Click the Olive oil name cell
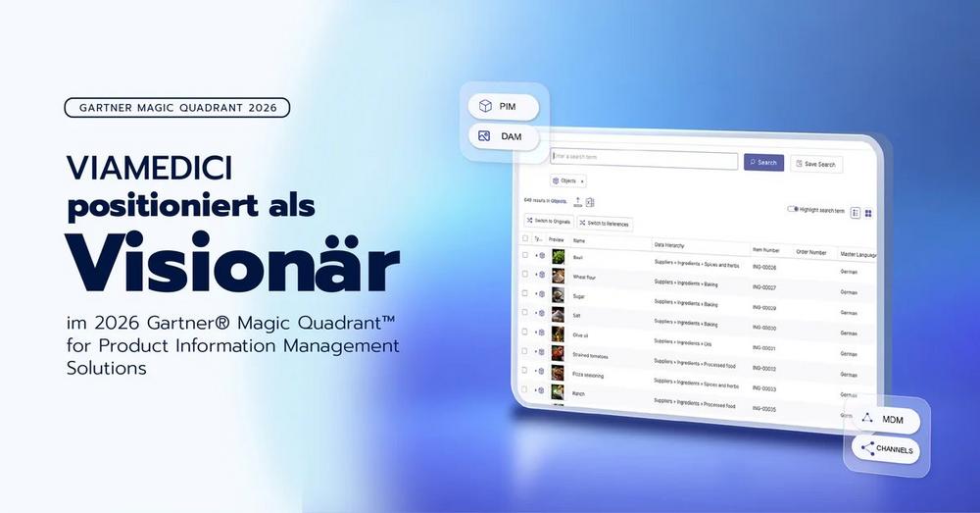Image resolution: width=980 pixels, height=513 pixels. tap(580, 335)
